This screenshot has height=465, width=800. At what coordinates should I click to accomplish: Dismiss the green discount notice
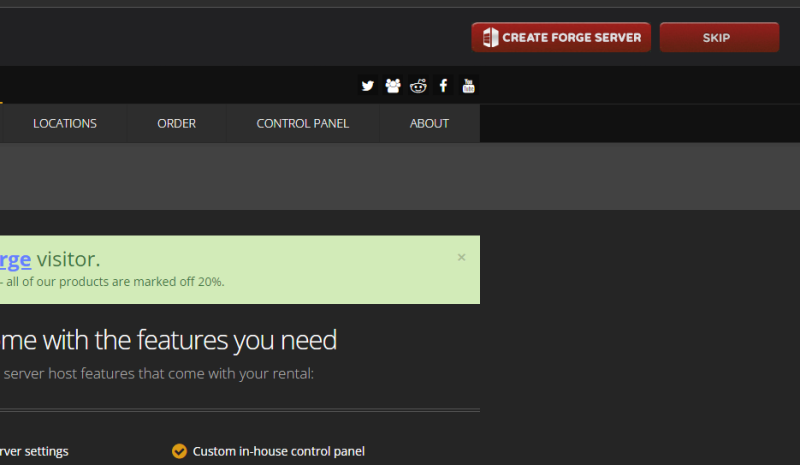coord(461,257)
